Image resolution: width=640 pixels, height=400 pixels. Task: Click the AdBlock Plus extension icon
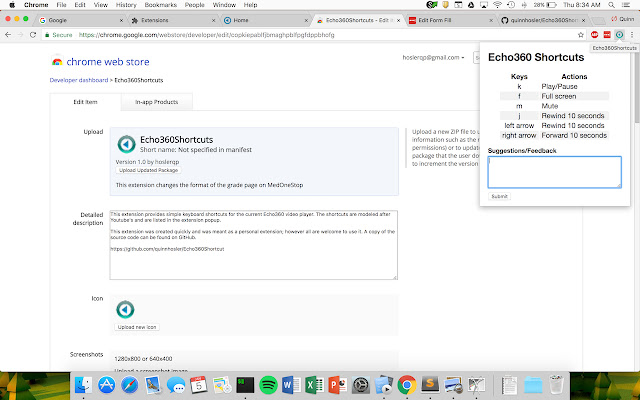click(x=594, y=35)
